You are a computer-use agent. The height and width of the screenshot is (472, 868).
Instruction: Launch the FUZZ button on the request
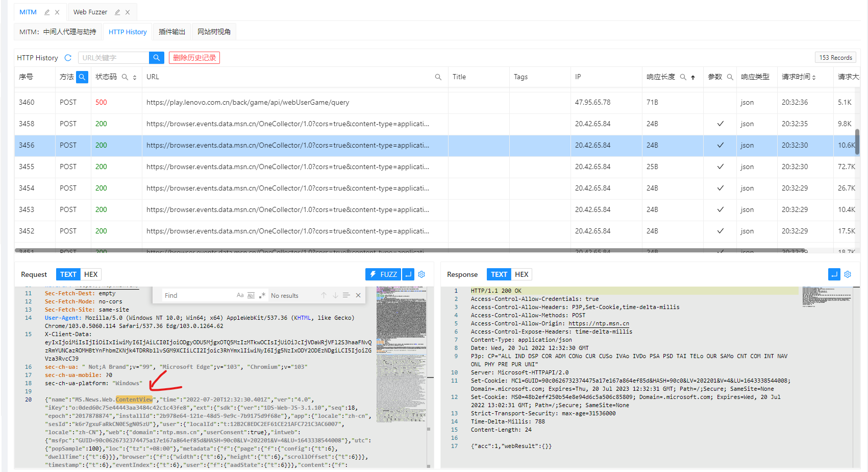[383, 274]
